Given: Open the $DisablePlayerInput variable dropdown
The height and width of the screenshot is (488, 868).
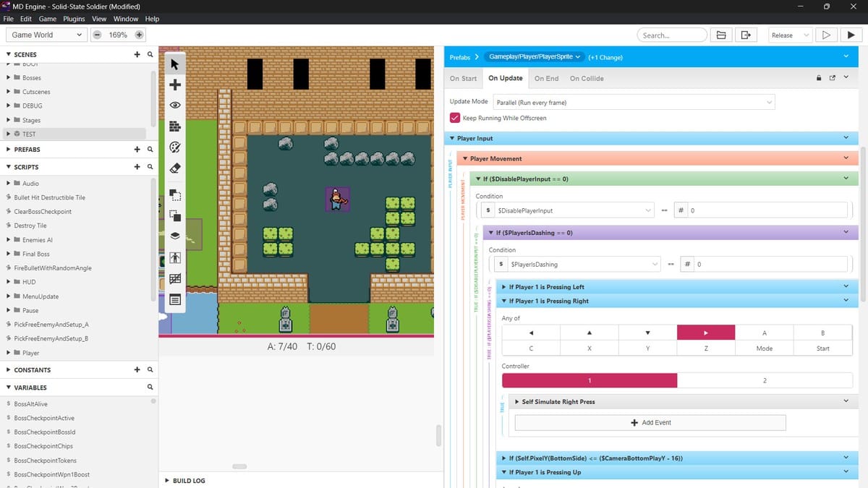Looking at the screenshot, I should tap(575, 210).
